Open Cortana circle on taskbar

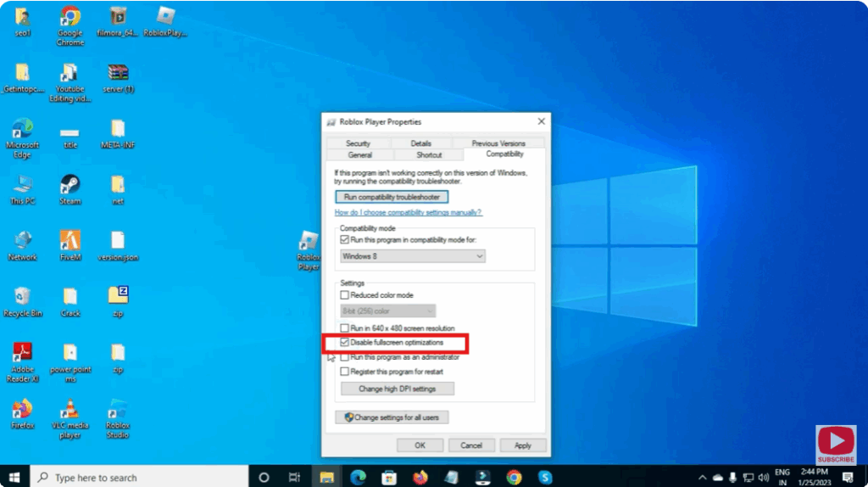pos(264,477)
